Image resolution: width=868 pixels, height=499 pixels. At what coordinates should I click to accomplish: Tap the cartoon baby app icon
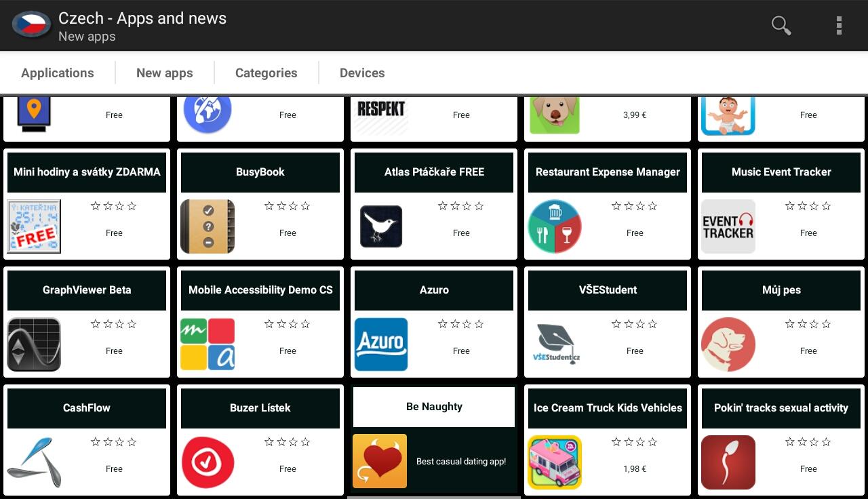pyautogui.click(x=728, y=116)
